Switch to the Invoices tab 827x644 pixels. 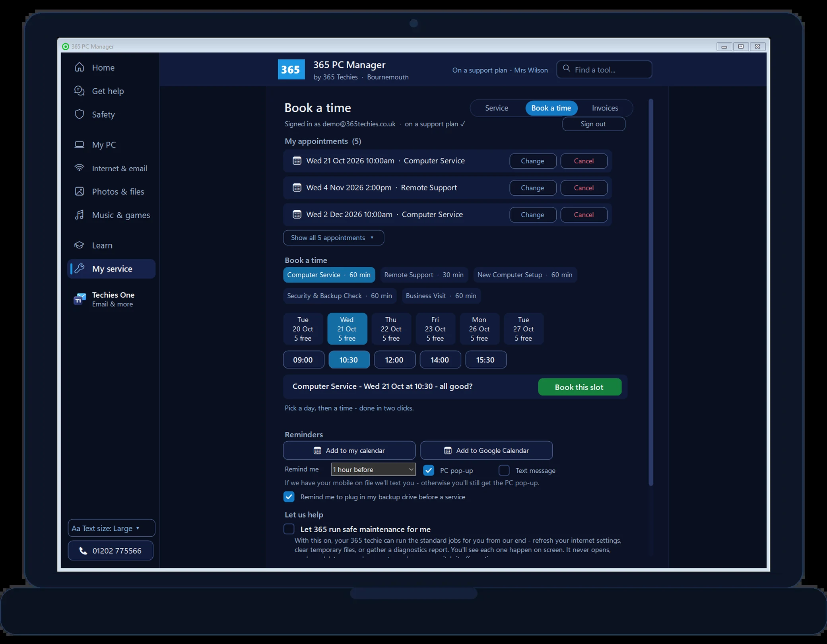pos(605,108)
